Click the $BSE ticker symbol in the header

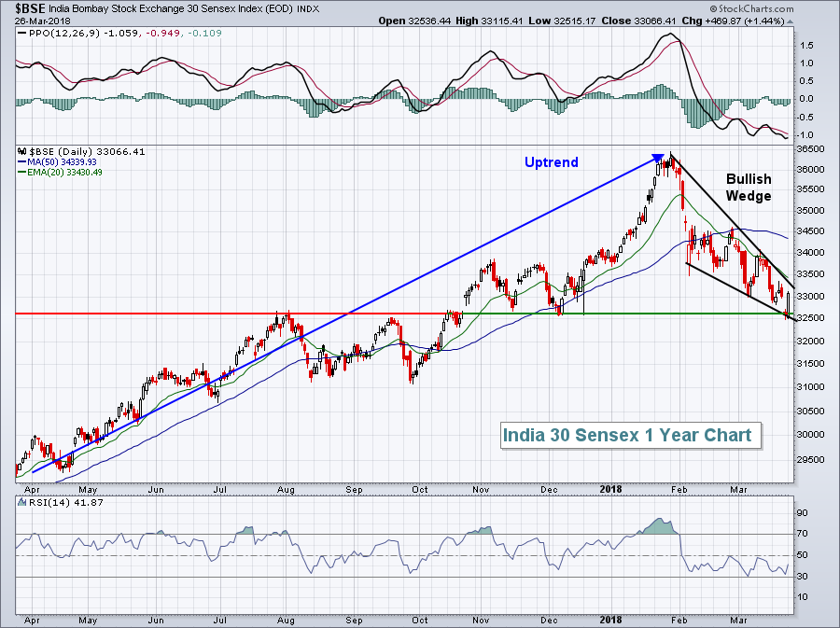coord(30,8)
